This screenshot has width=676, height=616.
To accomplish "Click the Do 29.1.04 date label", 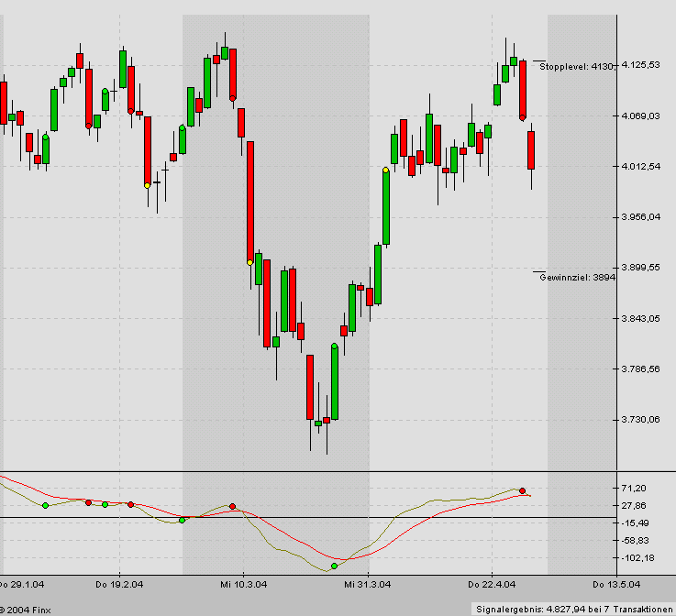I will tap(22, 585).
